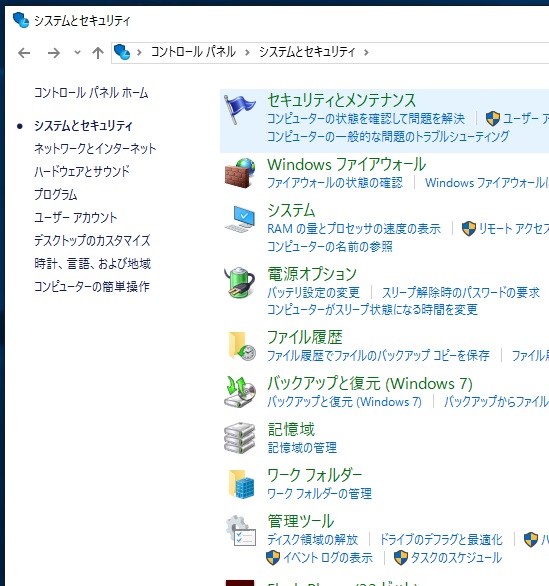Click the Storage Spaces drives icon
Viewport: 549px width, 586px height.
[240, 438]
